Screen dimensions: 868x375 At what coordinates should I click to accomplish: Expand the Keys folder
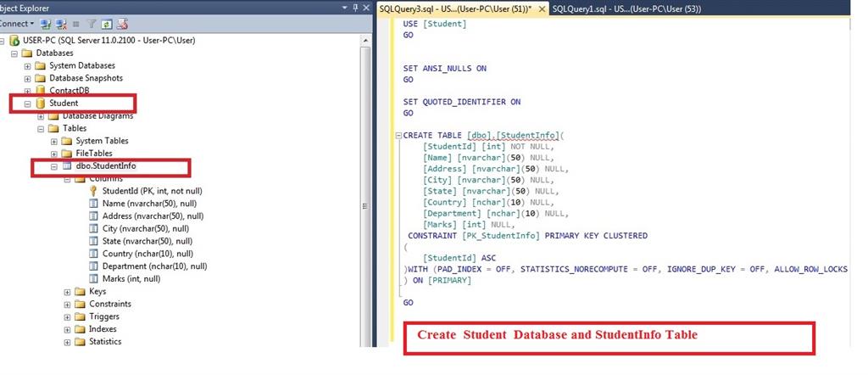(67, 292)
